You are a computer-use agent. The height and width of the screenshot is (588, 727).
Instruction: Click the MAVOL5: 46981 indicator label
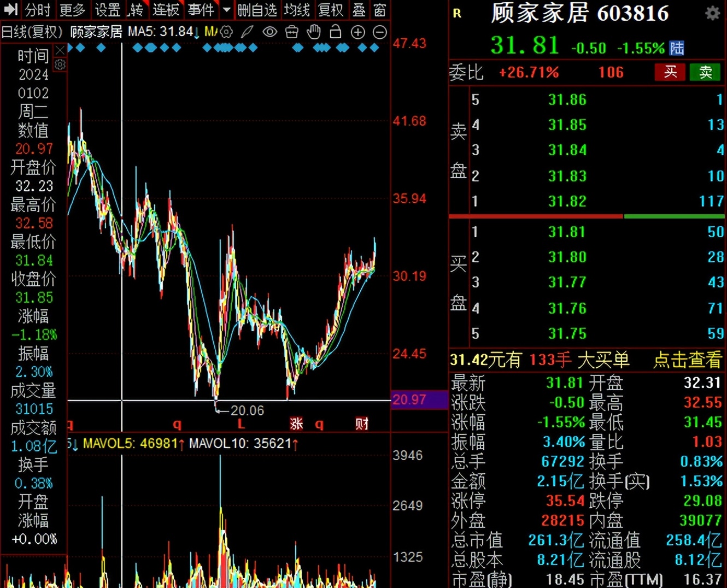click(134, 443)
